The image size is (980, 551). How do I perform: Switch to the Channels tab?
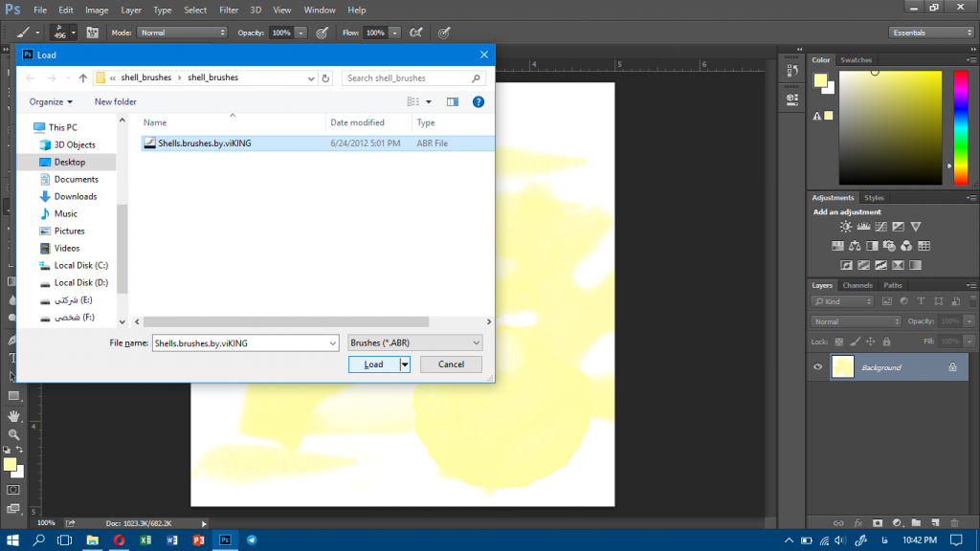point(857,285)
